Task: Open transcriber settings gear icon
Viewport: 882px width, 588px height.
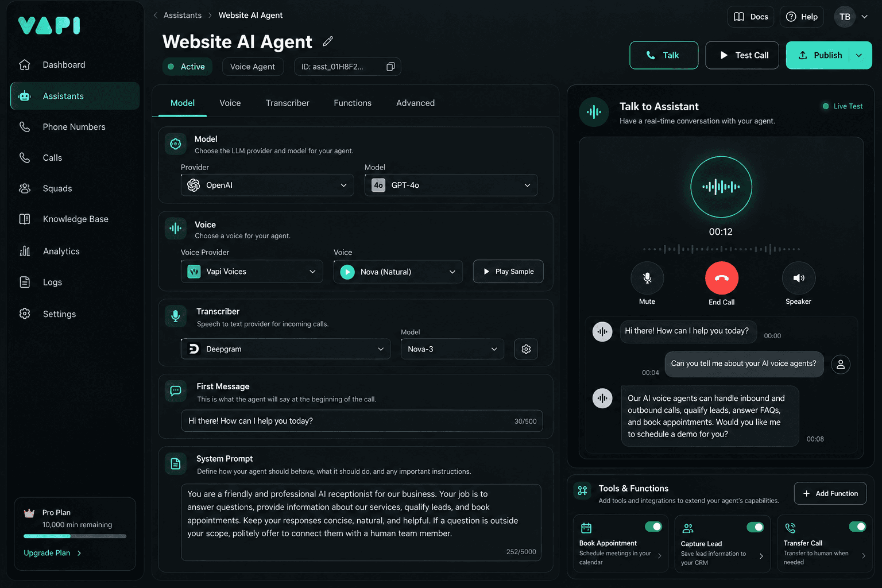Action: (x=526, y=349)
